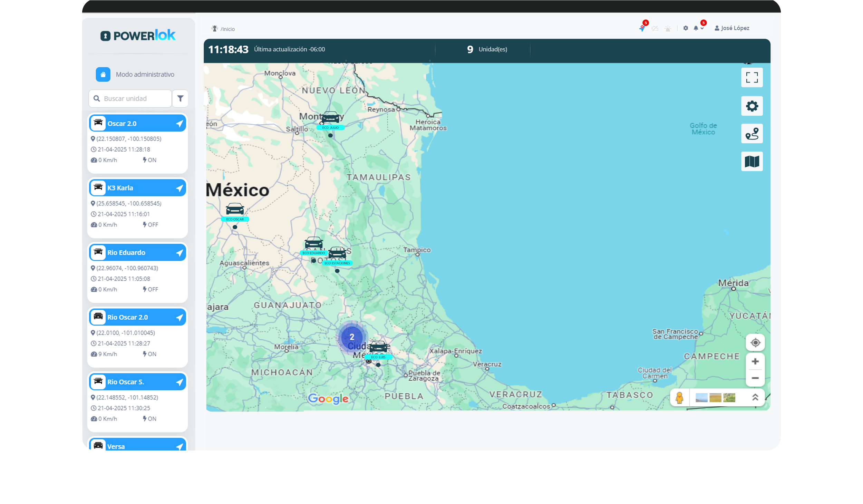Select the Rio Eduardo unit card header
863x504 pixels.
pyautogui.click(x=138, y=252)
